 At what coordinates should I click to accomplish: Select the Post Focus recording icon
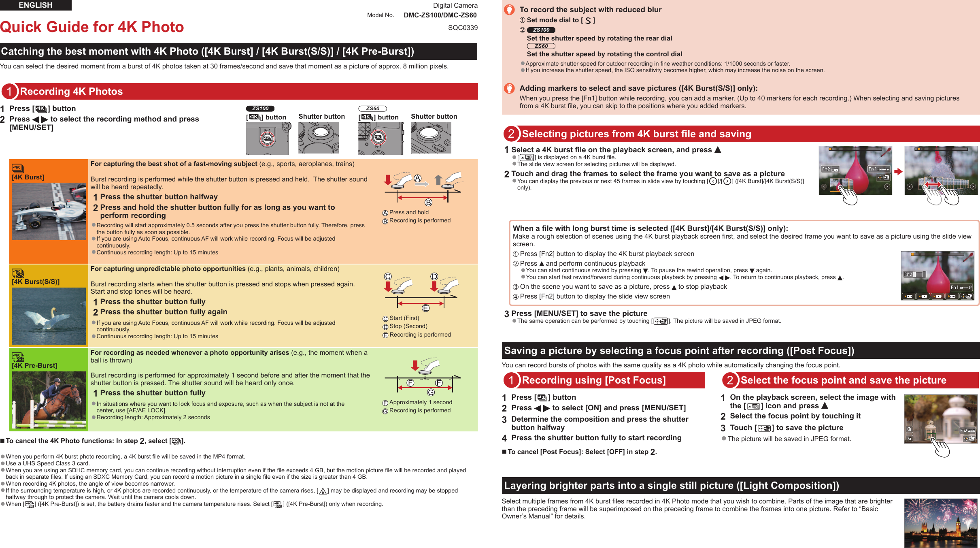pyautogui.click(x=538, y=398)
